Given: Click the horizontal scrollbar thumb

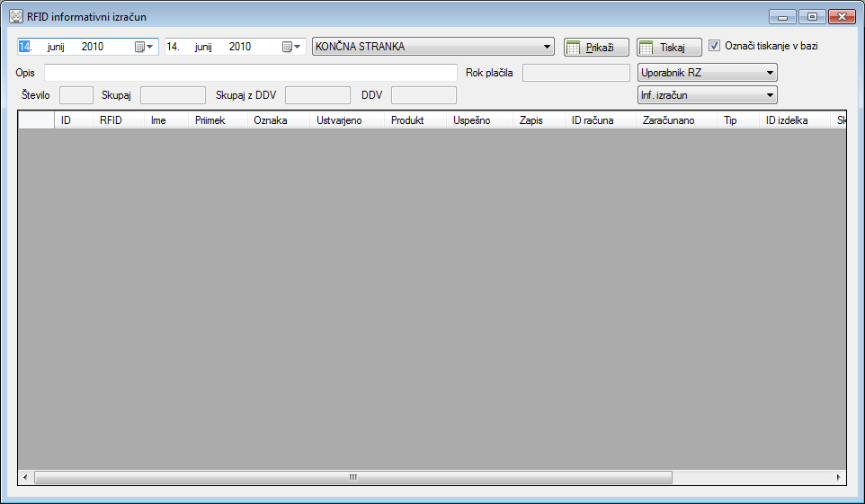Looking at the screenshot, I should click(352, 477).
